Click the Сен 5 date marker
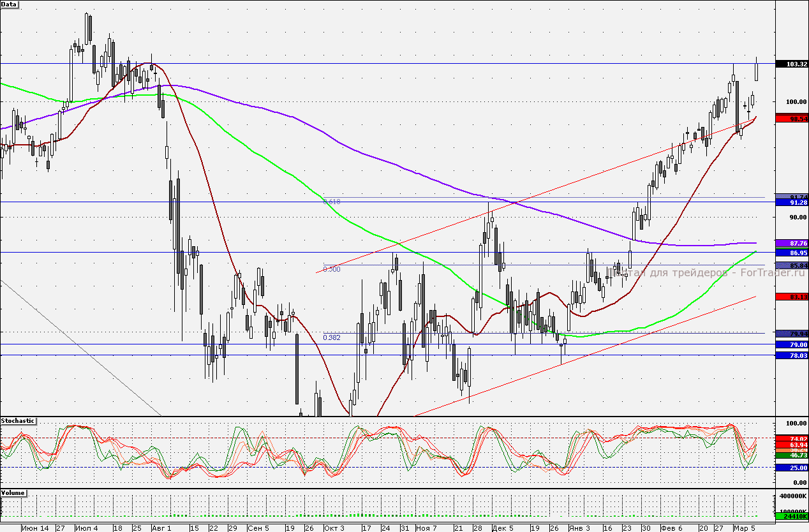The height and width of the screenshot is (532, 809). click(258, 528)
